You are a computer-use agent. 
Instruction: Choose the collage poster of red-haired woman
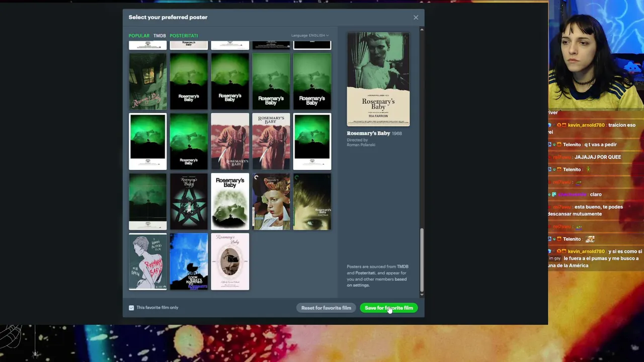pos(271,202)
